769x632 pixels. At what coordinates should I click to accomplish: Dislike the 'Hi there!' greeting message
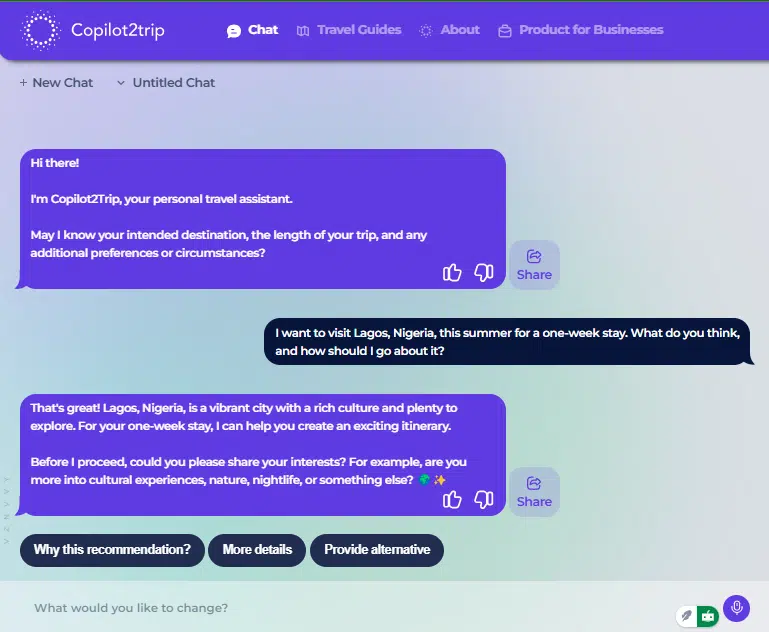tap(484, 272)
